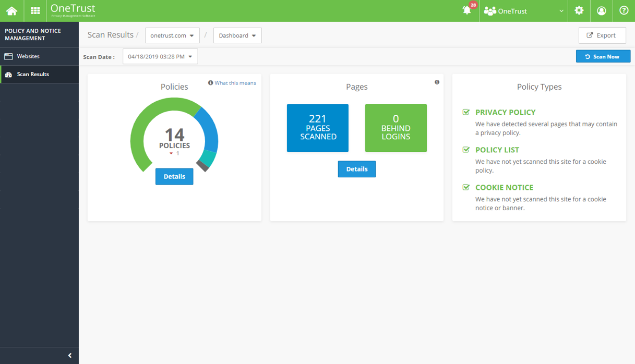Screen dimensions: 635x364
Task: Go to the home icon
Action: pyautogui.click(x=11, y=10)
